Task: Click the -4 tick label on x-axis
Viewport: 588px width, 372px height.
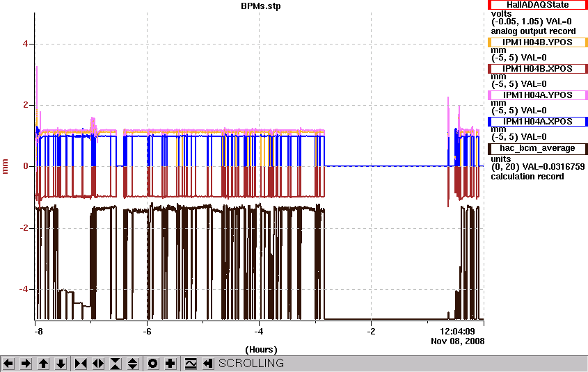Action: tap(259, 332)
